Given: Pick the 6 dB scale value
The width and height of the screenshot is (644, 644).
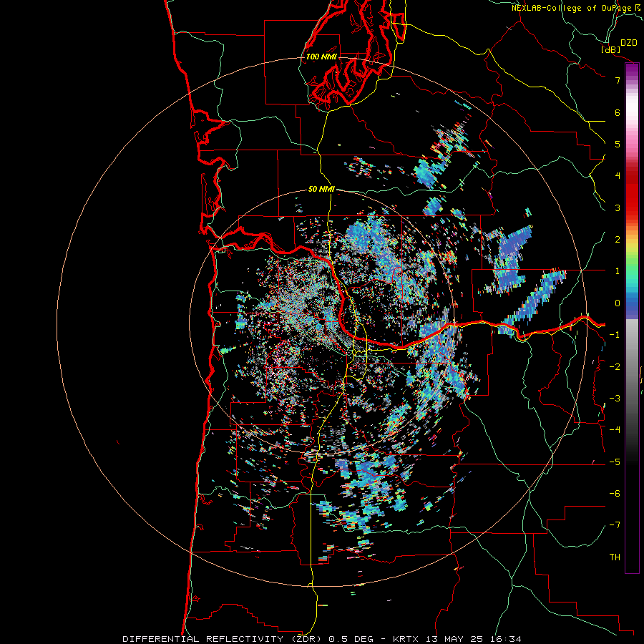Looking at the screenshot, I should pos(618,112).
